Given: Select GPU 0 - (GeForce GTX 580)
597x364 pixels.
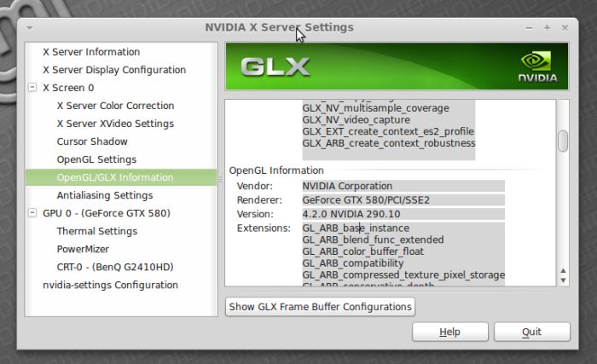Looking at the screenshot, I should click(x=107, y=213).
